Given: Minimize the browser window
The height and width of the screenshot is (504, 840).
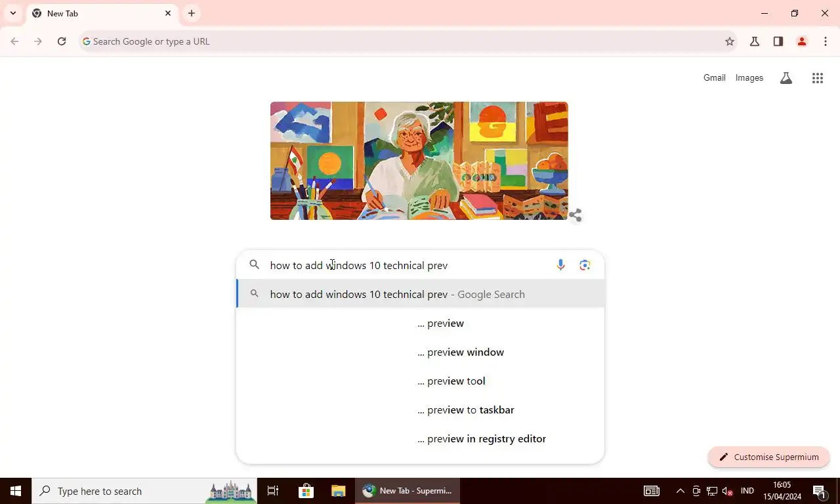Looking at the screenshot, I should pyautogui.click(x=765, y=13).
